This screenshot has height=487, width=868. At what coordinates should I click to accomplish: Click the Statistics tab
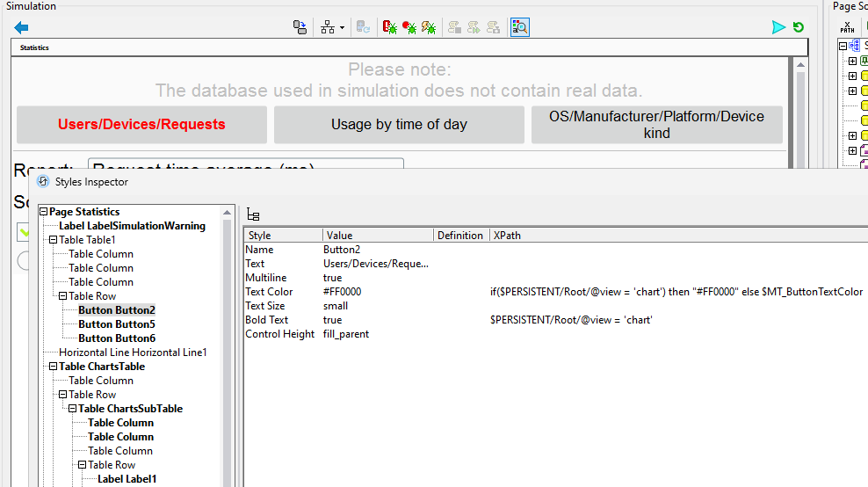(35, 47)
